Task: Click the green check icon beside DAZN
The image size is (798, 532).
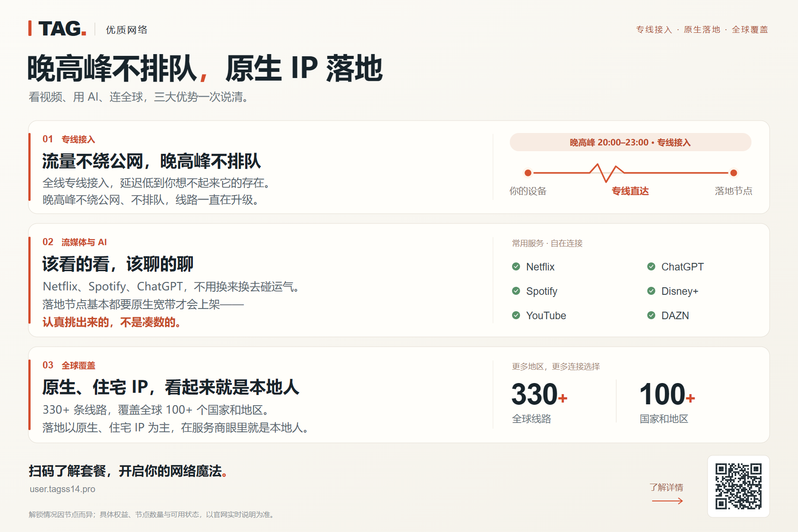Action: coord(651,315)
